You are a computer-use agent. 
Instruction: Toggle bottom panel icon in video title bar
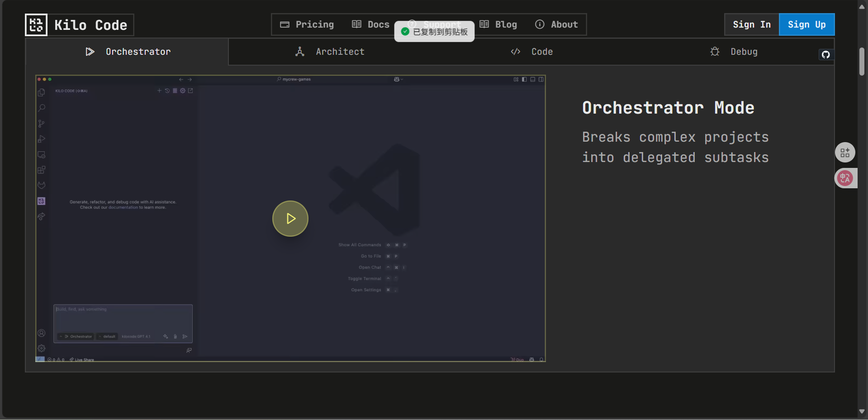pos(533,79)
